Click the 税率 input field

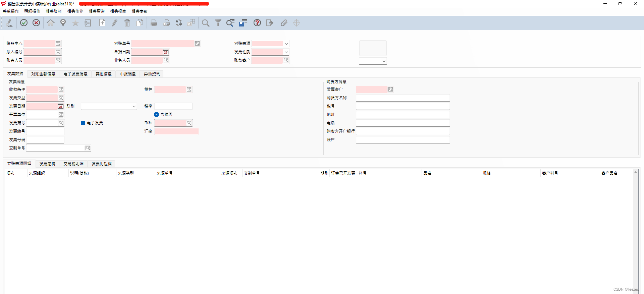tap(173, 106)
